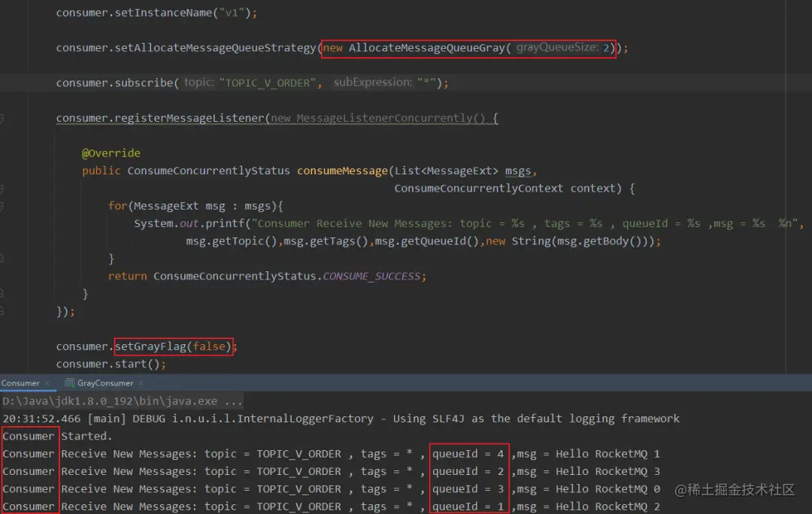Collapse the registerMessageListener block via gutter fold marker

tap(2, 119)
